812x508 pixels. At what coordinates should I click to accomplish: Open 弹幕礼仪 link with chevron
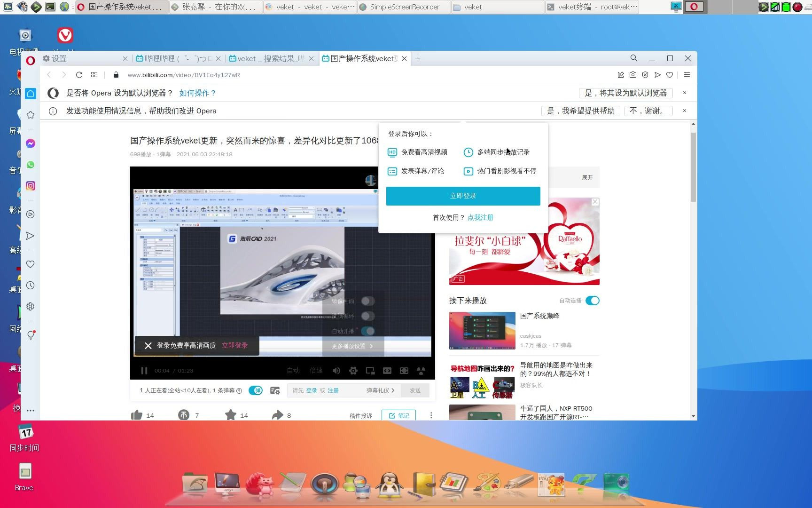click(381, 390)
